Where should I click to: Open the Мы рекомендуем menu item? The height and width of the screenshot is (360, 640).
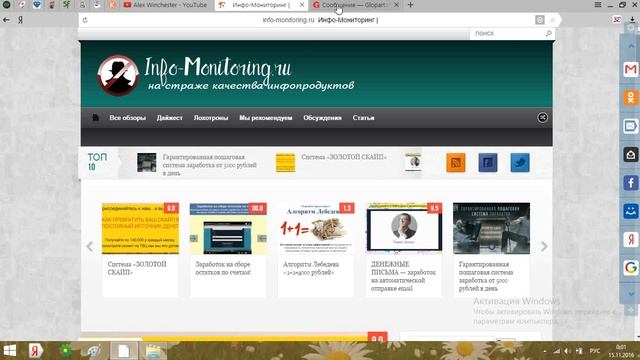point(266,118)
